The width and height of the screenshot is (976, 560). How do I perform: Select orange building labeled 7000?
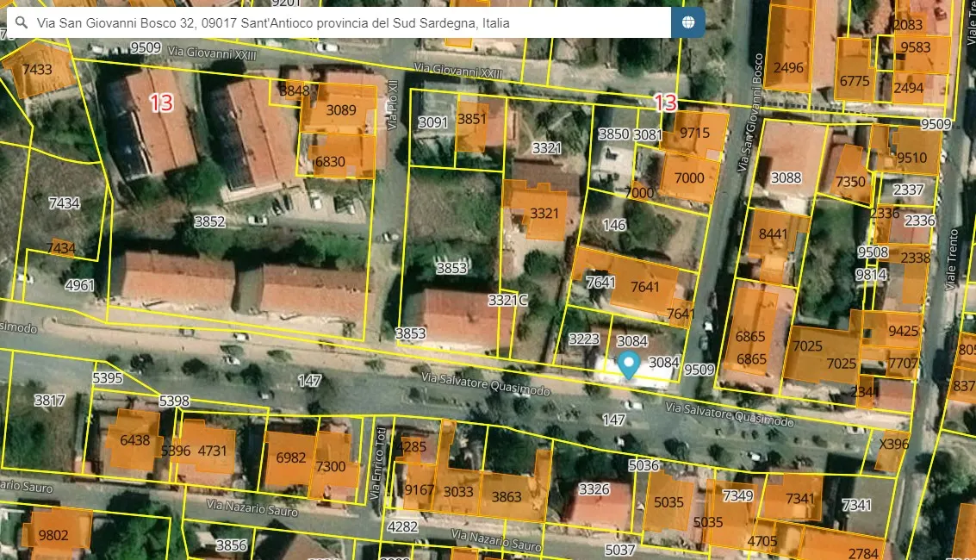pos(689,178)
